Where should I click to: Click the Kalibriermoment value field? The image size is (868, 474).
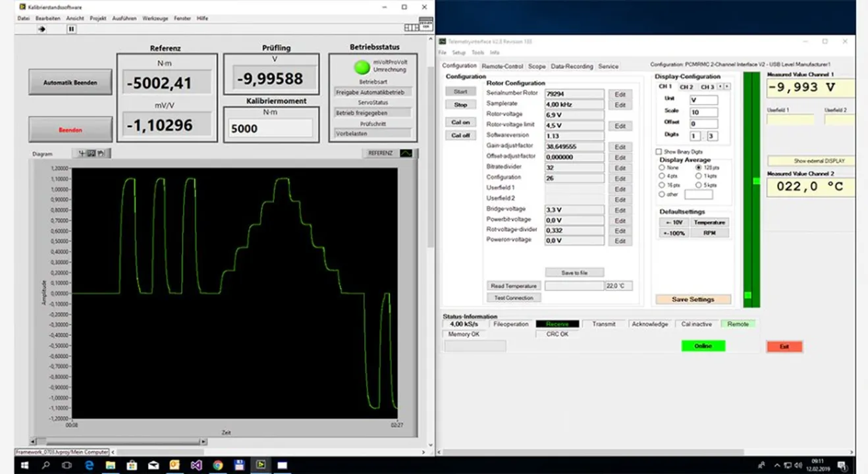[270, 128]
